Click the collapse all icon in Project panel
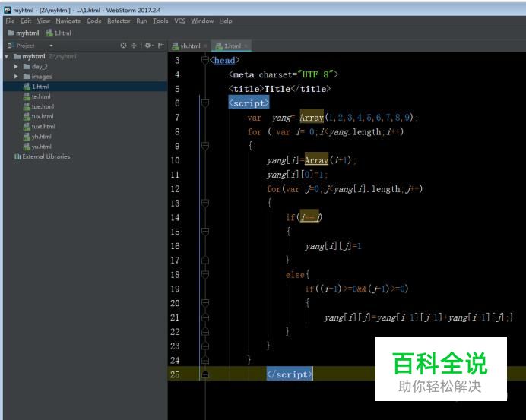Screen dimensions: 526x420 [x=134, y=46]
